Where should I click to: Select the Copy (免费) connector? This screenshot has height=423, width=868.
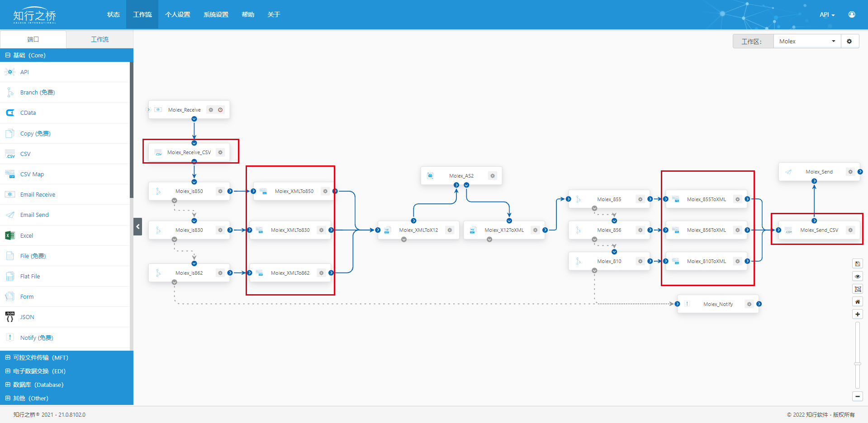coord(65,133)
